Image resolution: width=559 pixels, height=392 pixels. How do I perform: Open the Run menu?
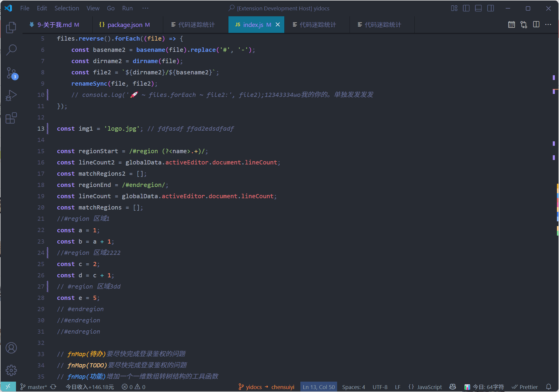click(x=127, y=8)
